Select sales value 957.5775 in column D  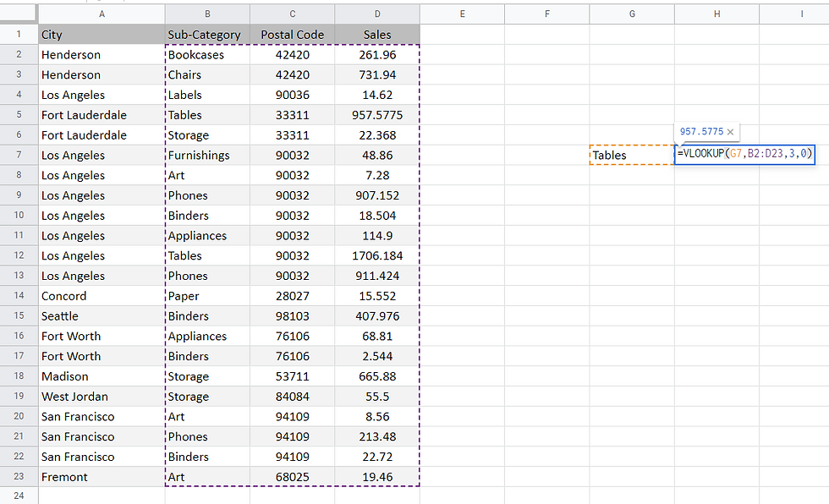point(377,115)
